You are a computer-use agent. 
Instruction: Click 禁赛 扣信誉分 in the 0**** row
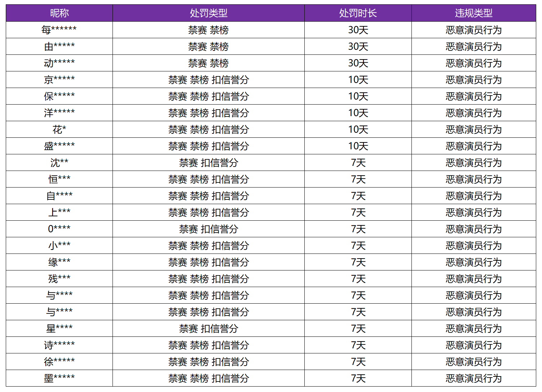pos(208,229)
